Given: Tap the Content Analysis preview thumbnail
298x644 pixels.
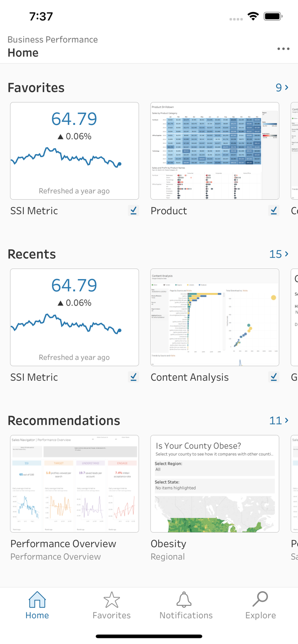Looking at the screenshot, I should pyautogui.click(x=215, y=317).
